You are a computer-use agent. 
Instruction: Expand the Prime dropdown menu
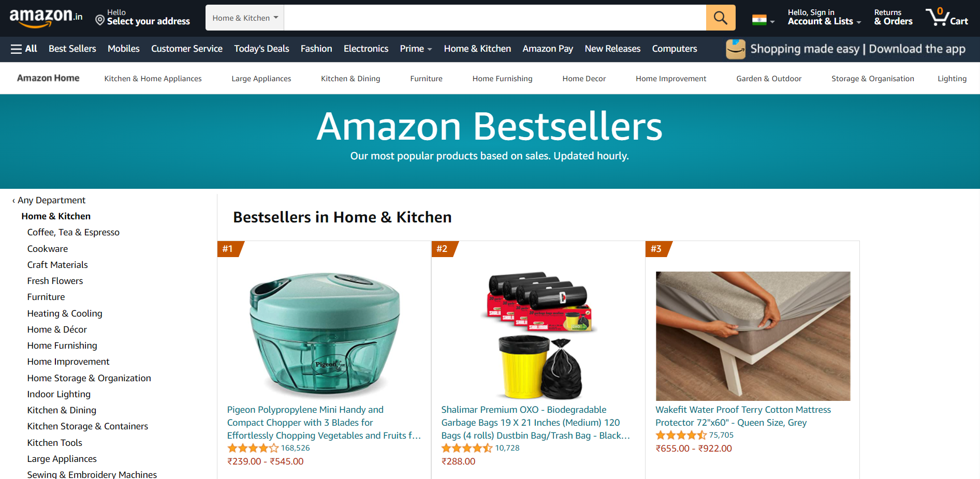(416, 49)
